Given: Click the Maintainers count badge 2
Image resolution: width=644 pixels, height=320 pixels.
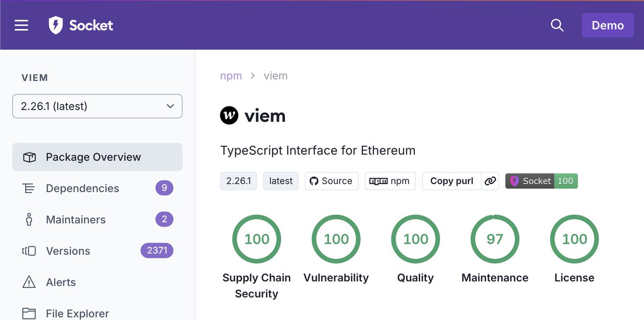Looking at the screenshot, I should pyautogui.click(x=164, y=219).
